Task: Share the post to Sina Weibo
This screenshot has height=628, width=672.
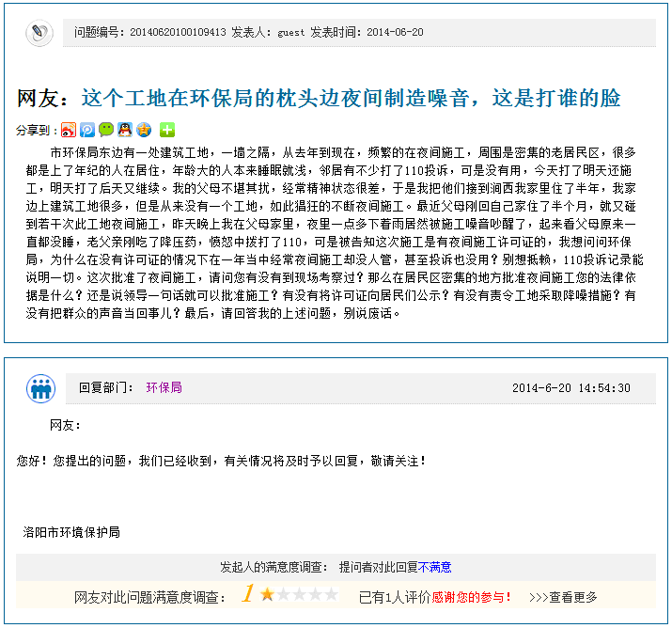Action: (x=69, y=130)
